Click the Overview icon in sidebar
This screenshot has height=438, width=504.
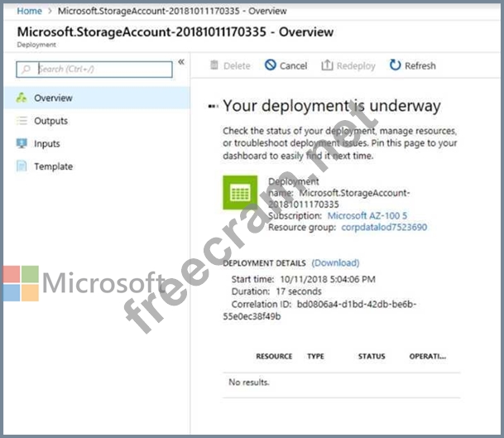coord(22,98)
